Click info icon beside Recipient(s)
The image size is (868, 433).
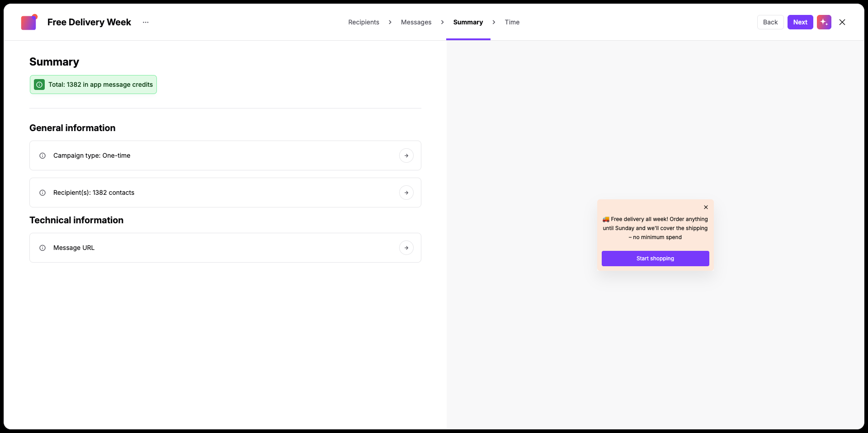coord(42,193)
